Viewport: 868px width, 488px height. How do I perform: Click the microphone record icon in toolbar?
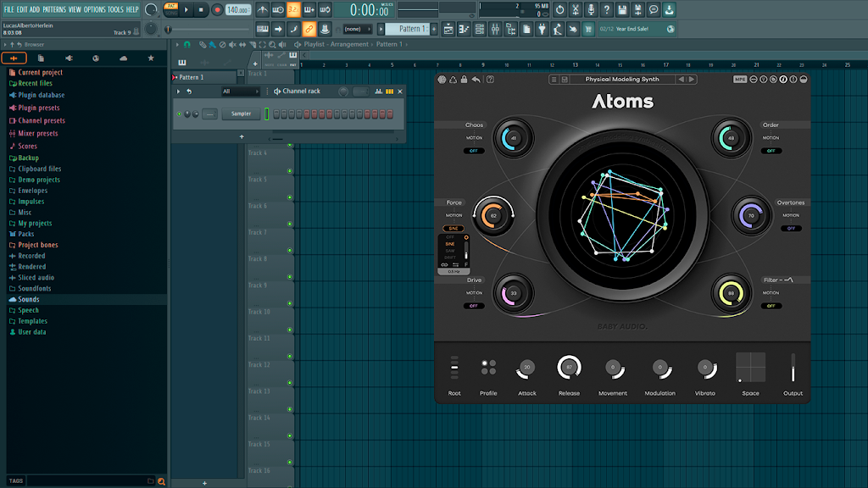(591, 9)
